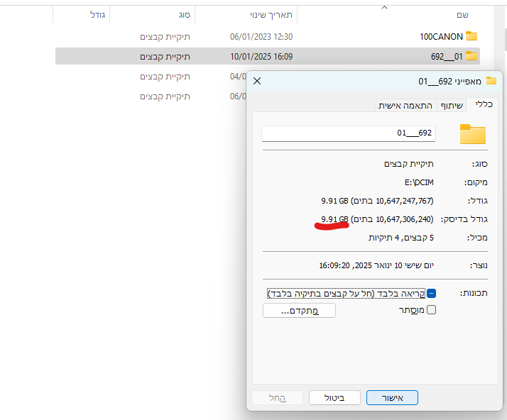Click the Size (גודל) column header

[99, 15]
